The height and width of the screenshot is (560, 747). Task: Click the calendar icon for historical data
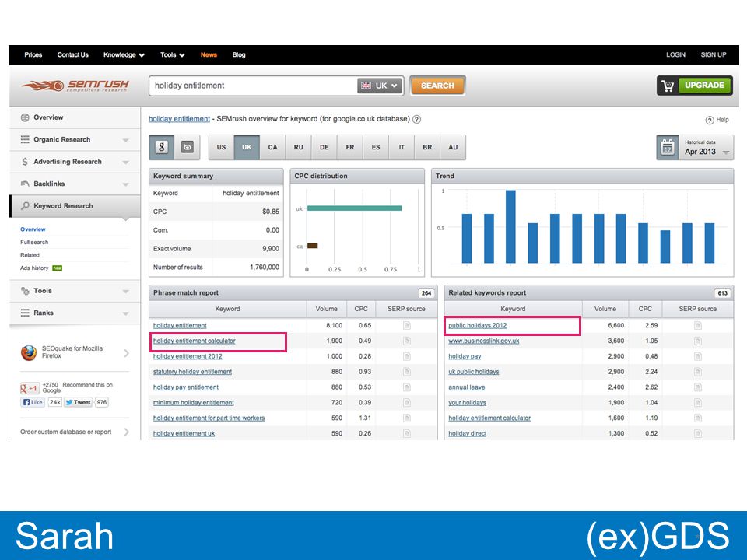click(668, 148)
